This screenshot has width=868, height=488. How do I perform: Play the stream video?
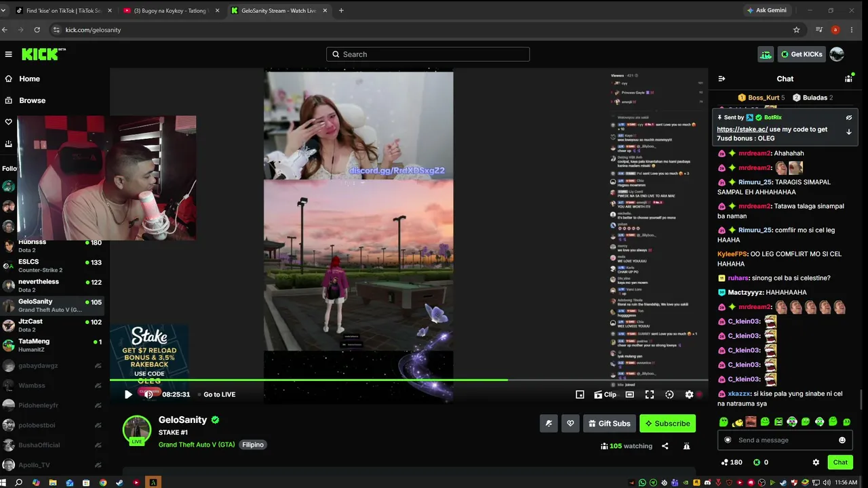128,394
